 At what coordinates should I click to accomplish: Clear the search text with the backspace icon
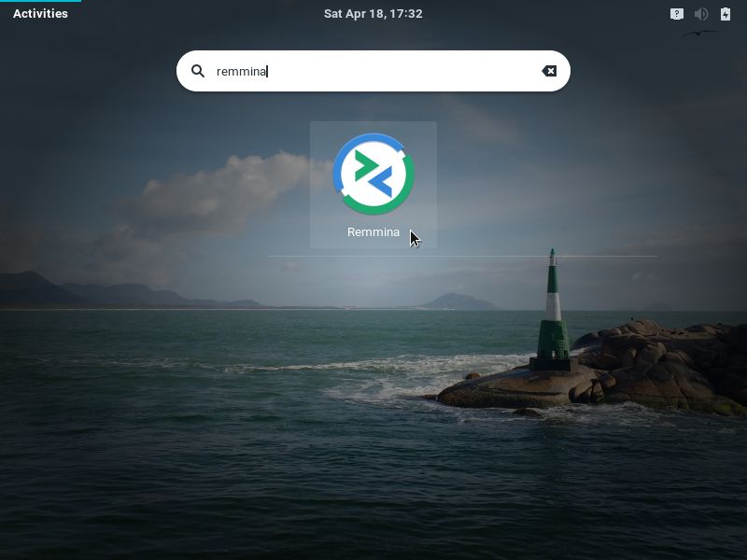(x=549, y=71)
